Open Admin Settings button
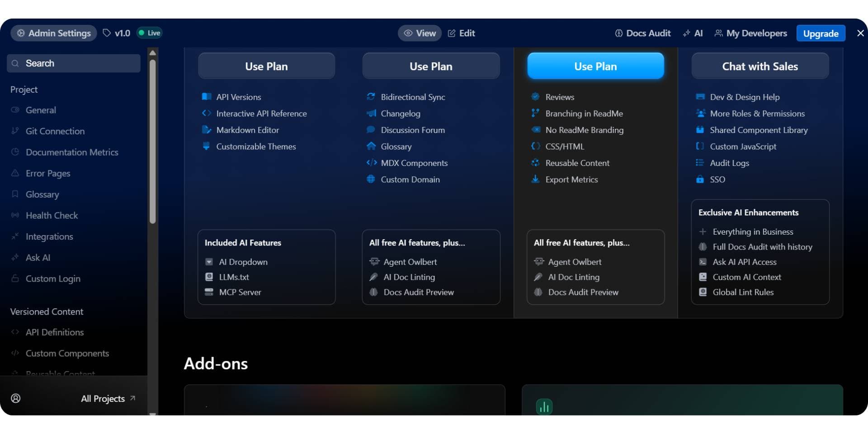Screen dimensions: 868x434 54,33
